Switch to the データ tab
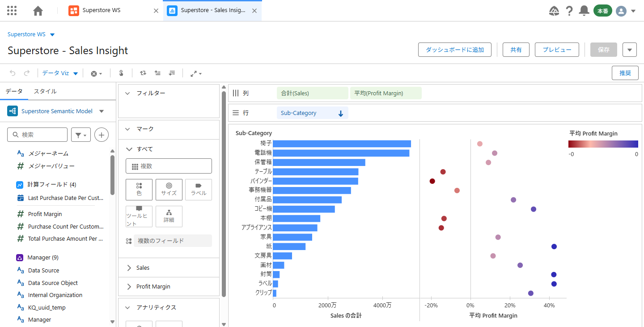Viewport: 644px width, 327px height. coord(14,91)
